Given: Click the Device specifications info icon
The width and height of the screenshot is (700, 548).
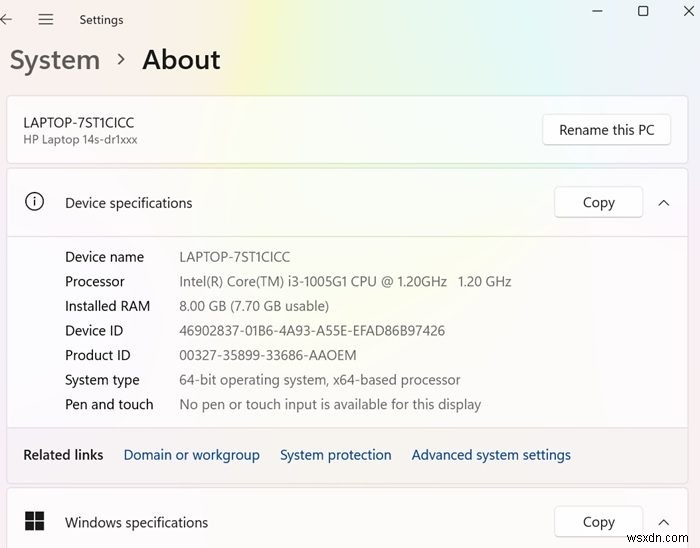Looking at the screenshot, I should 34,202.
